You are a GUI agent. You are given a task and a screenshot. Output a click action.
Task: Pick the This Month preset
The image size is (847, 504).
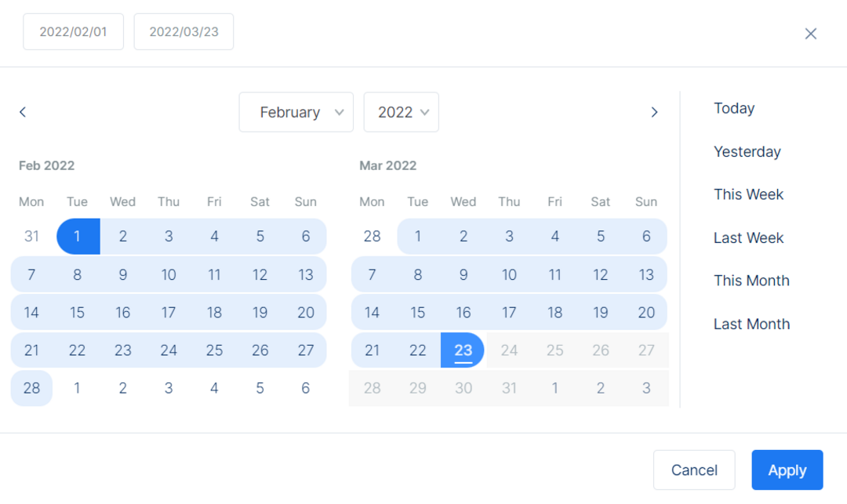pyautogui.click(x=751, y=281)
